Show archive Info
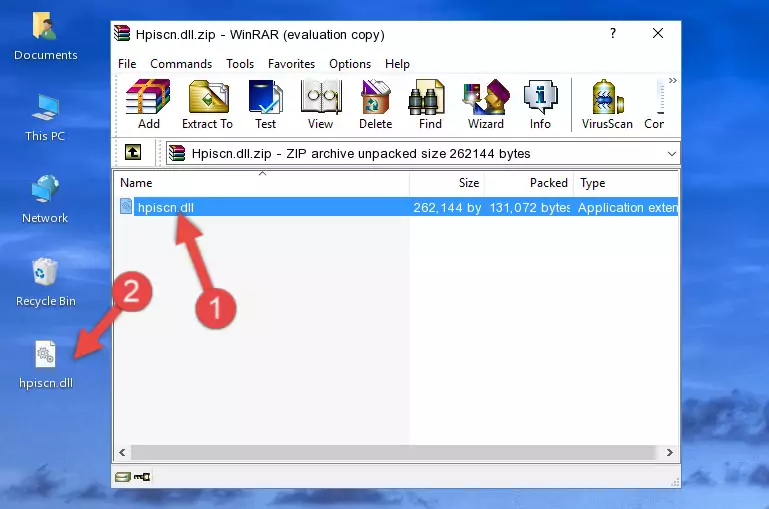 pos(540,104)
